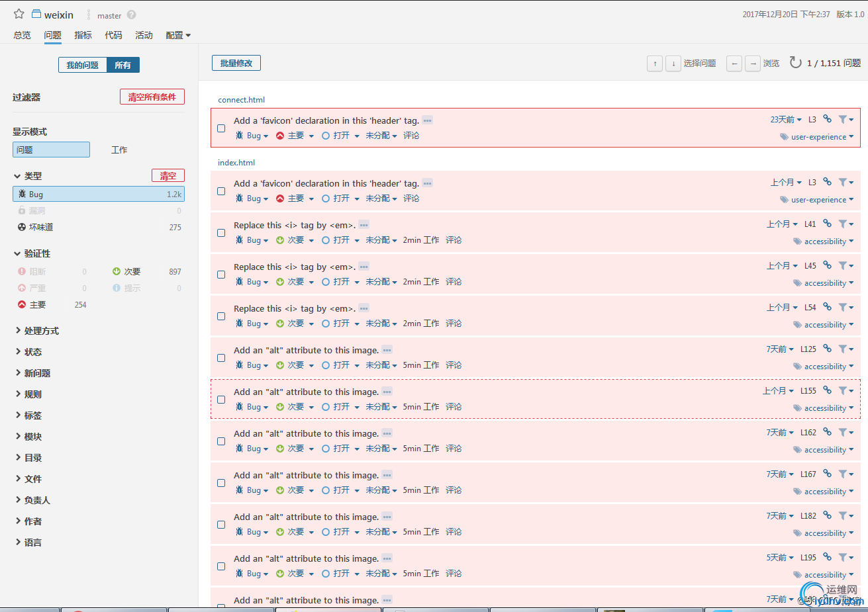Select next issue with the down arrow
The height and width of the screenshot is (612, 868).
point(673,64)
